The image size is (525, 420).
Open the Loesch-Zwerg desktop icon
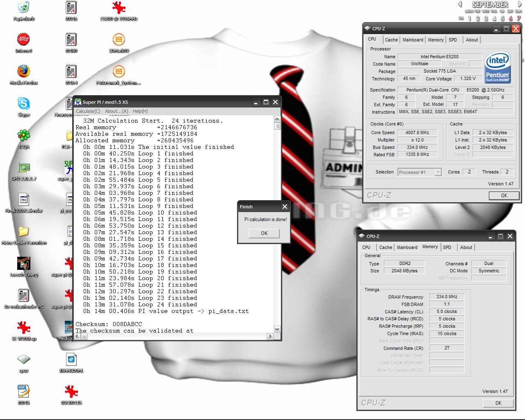24,263
